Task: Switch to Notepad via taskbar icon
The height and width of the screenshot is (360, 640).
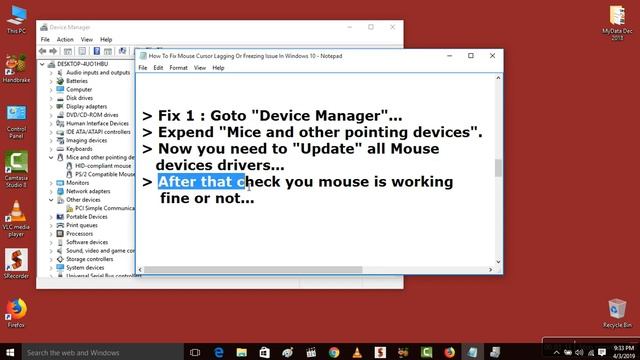Action: [472, 352]
